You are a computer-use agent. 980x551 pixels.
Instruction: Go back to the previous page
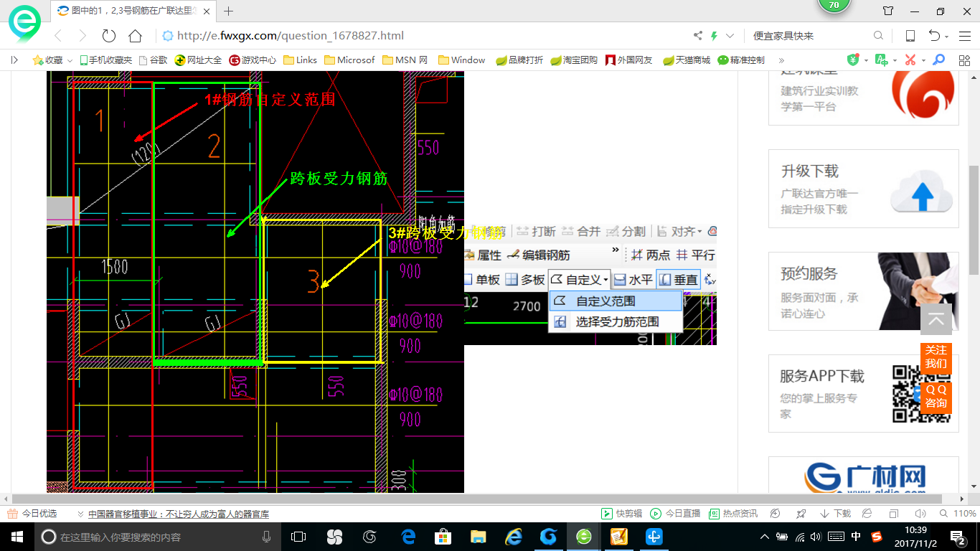pyautogui.click(x=59, y=36)
